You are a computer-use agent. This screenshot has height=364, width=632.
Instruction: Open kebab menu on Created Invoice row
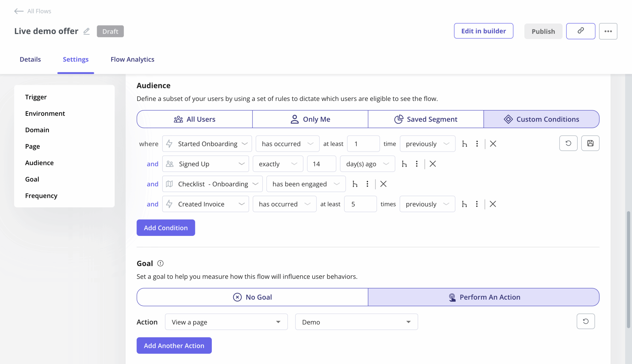(x=477, y=204)
